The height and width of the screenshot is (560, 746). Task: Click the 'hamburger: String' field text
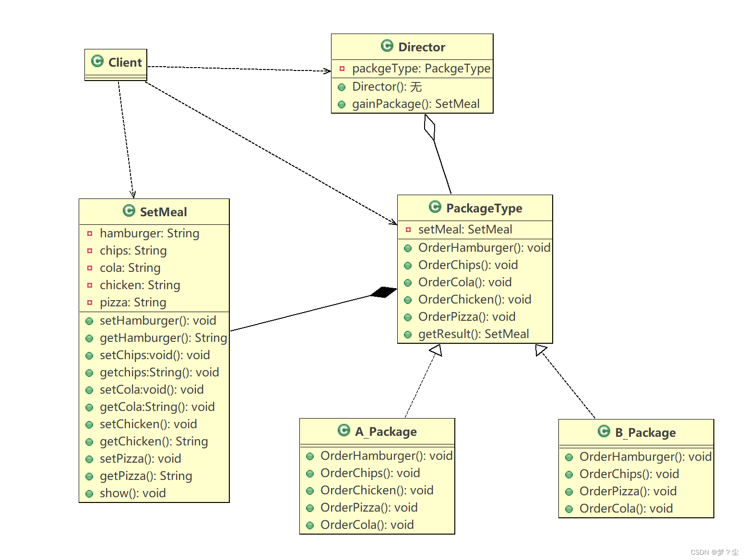point(150,233)
